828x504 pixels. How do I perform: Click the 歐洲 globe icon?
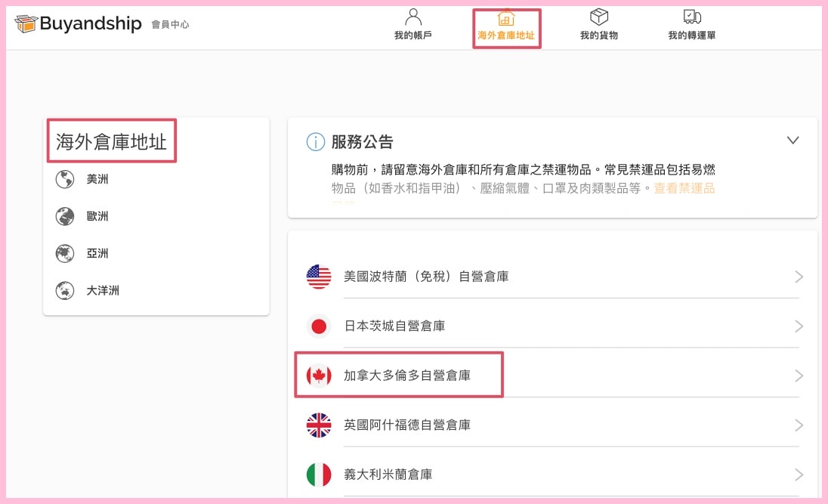(64, 217)
